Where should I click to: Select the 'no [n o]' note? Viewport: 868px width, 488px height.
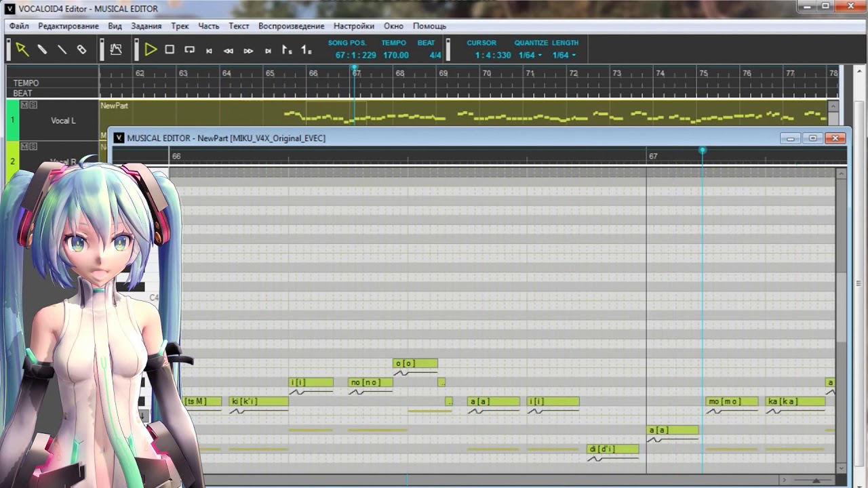[x=370, y=382]
